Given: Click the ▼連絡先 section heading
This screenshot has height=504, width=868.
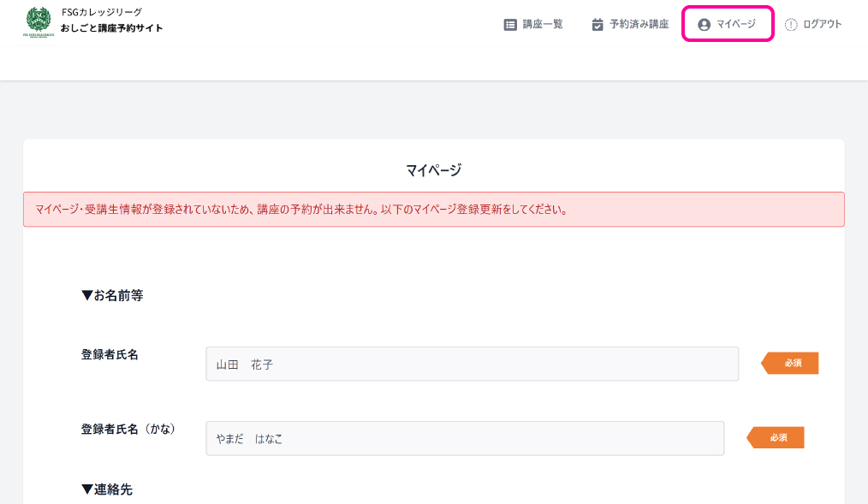Looking at the screenshot, I should (x=107, y=489).
